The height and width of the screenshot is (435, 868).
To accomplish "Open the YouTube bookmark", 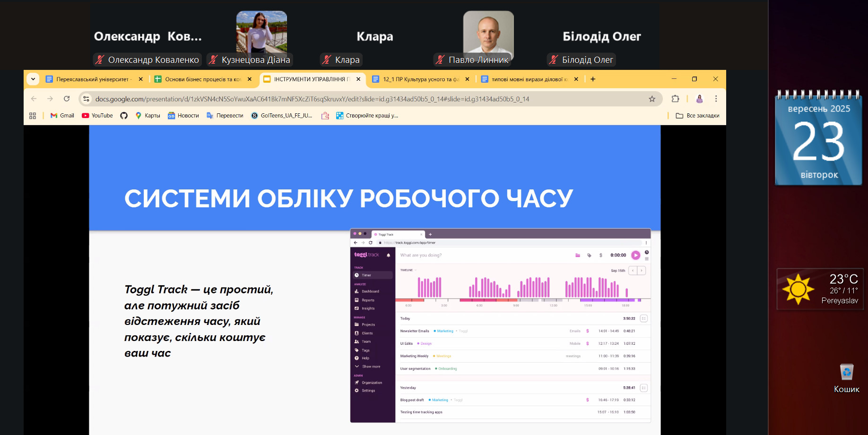I will (97, 116).
